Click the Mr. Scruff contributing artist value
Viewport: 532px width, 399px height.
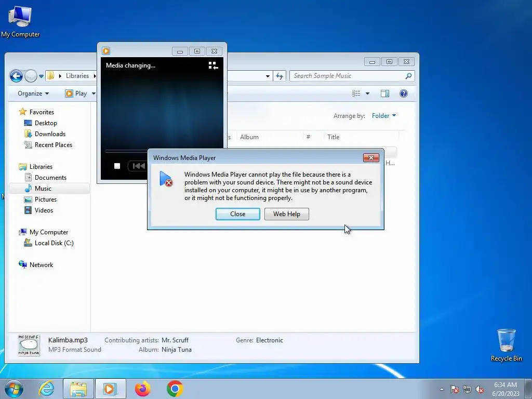[x=175, y=340]
